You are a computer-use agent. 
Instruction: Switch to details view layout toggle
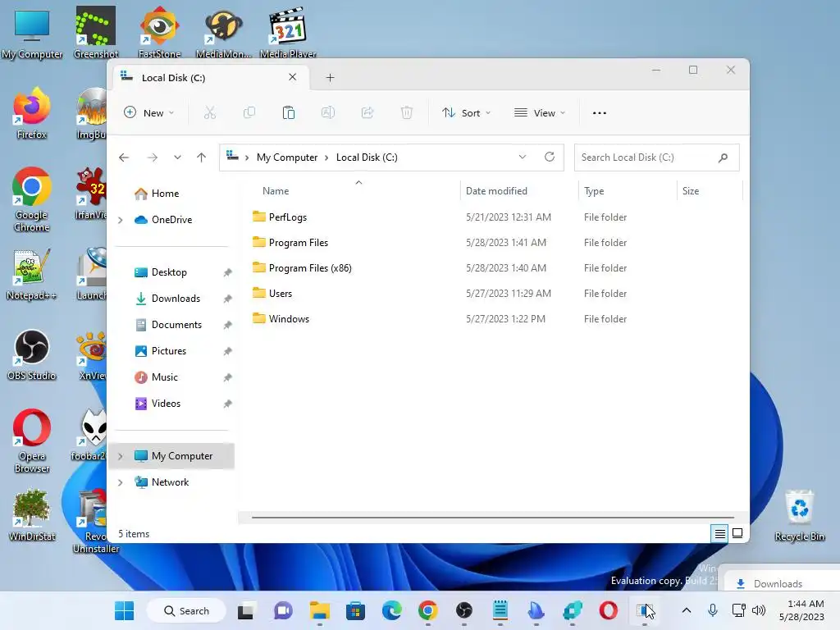pos(719,533)
